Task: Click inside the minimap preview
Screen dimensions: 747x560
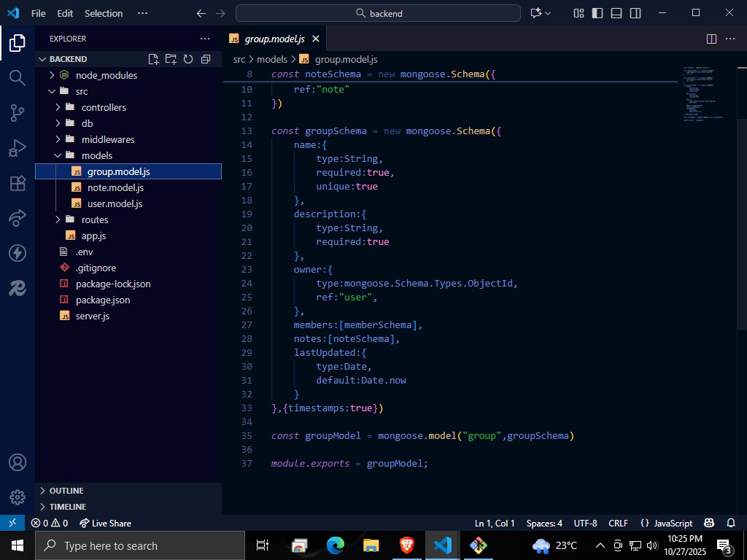Action: pyautogui.click(x=700, y=95)
